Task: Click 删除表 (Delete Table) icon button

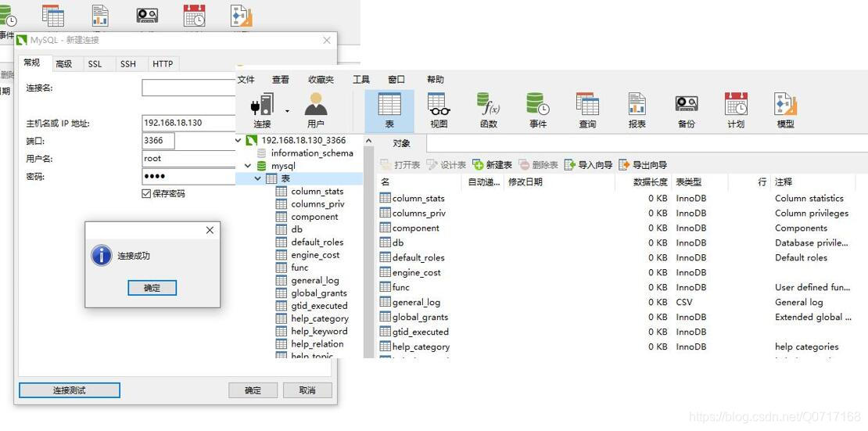Action: (x=538, y=164)
